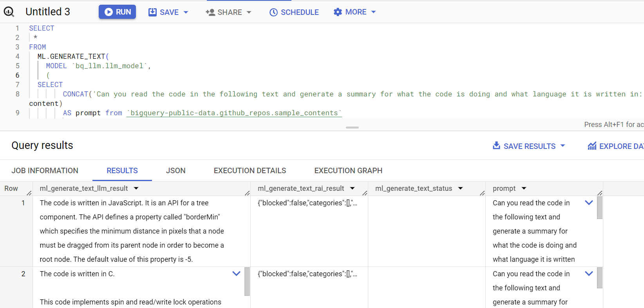Open the EXECUTION GRAPH tab
Viewport: 644px width, 308px height.
click(x=348, y=170)
